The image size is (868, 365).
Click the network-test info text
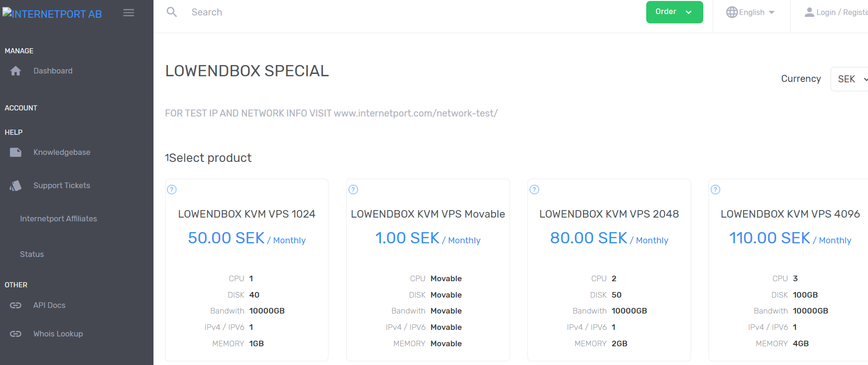[x=331, y=113]
